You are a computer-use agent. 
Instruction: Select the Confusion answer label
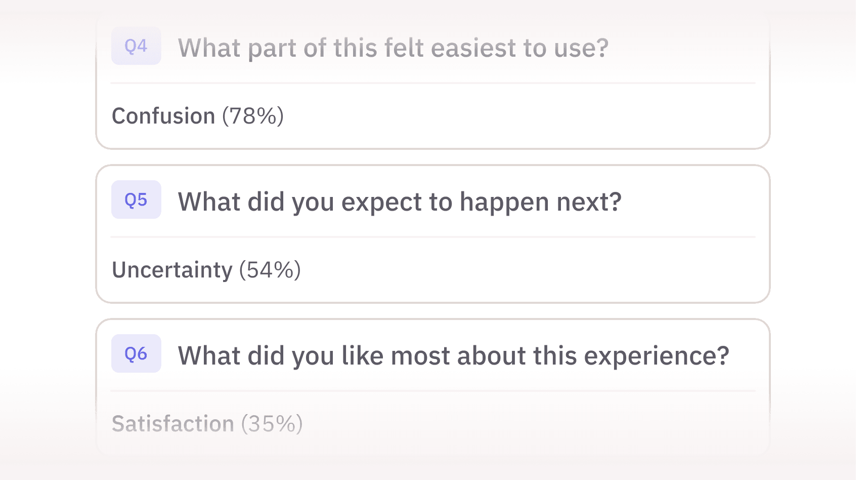[163, 116]
